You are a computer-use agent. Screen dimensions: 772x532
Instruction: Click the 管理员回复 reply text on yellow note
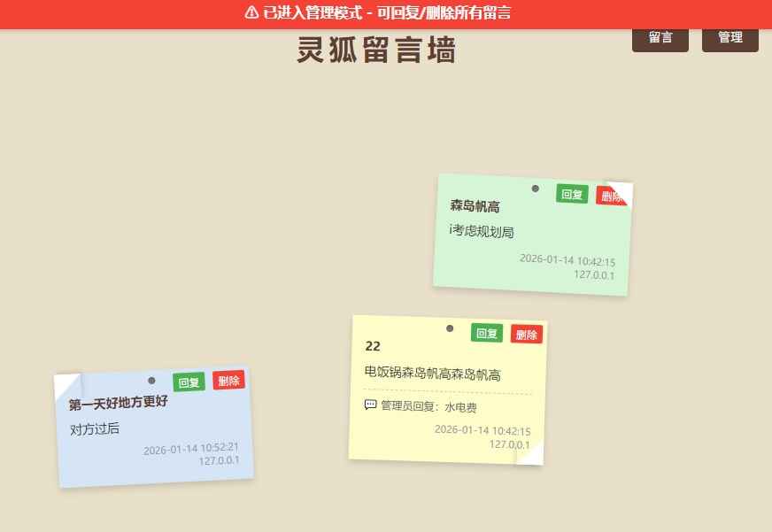coord(416,406)
